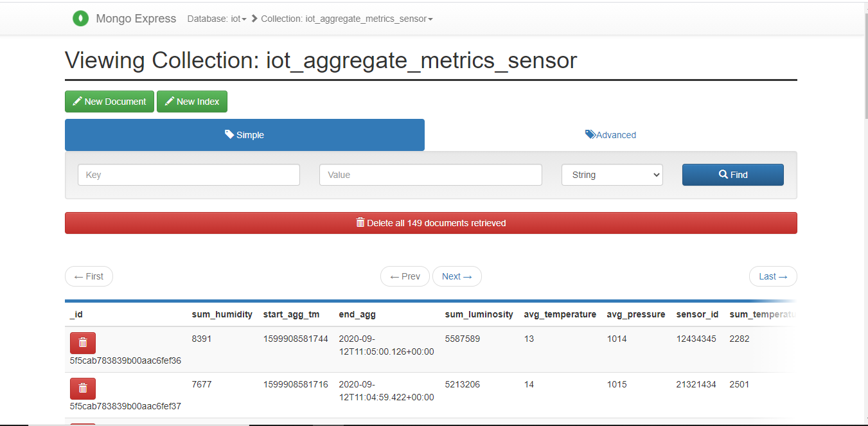The image size is (868, 426).
Task: Click sum_luminosity value 5213206
Action: (x=463, y=384)
